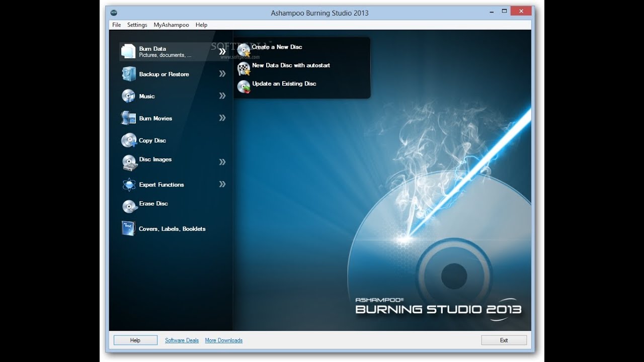
Task: Open the More Downloads link
Action: click(x=224, y=340)
